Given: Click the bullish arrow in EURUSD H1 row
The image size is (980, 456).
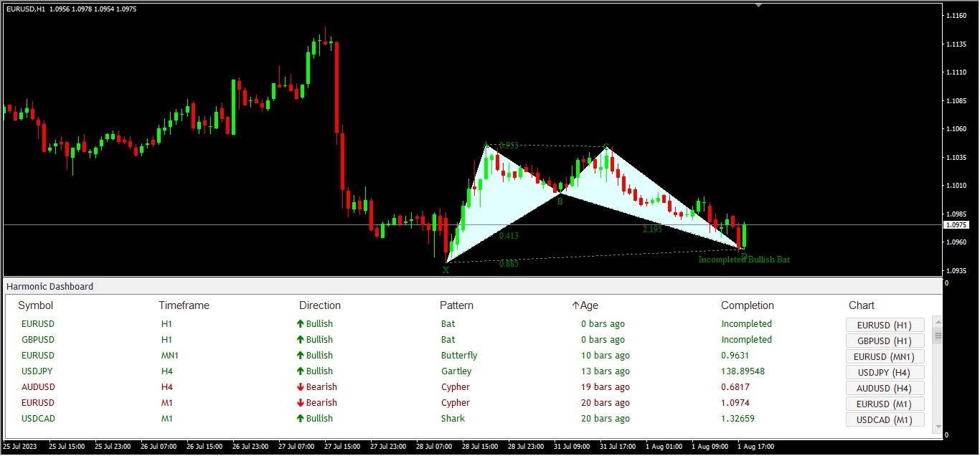Looking at the screenshot, I should 301,324.
